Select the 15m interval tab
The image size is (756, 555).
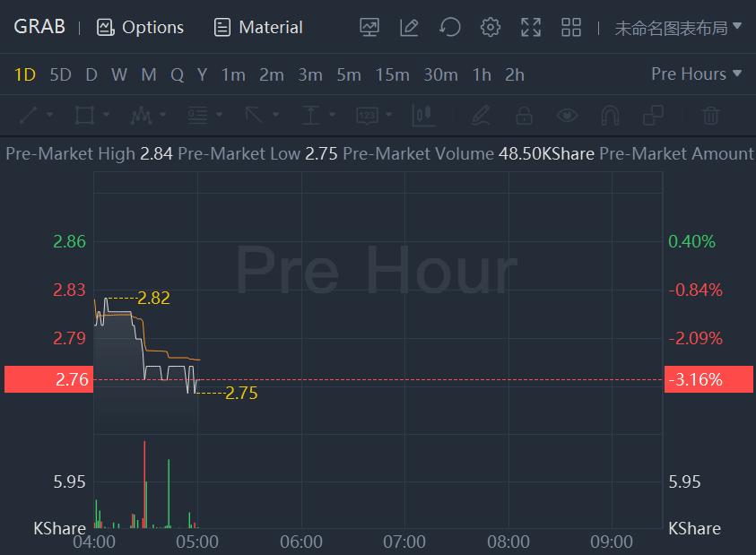pos(392,75)
